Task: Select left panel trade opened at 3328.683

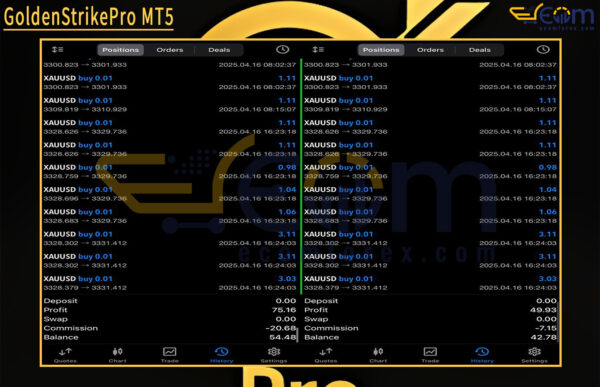Action: 170,216
